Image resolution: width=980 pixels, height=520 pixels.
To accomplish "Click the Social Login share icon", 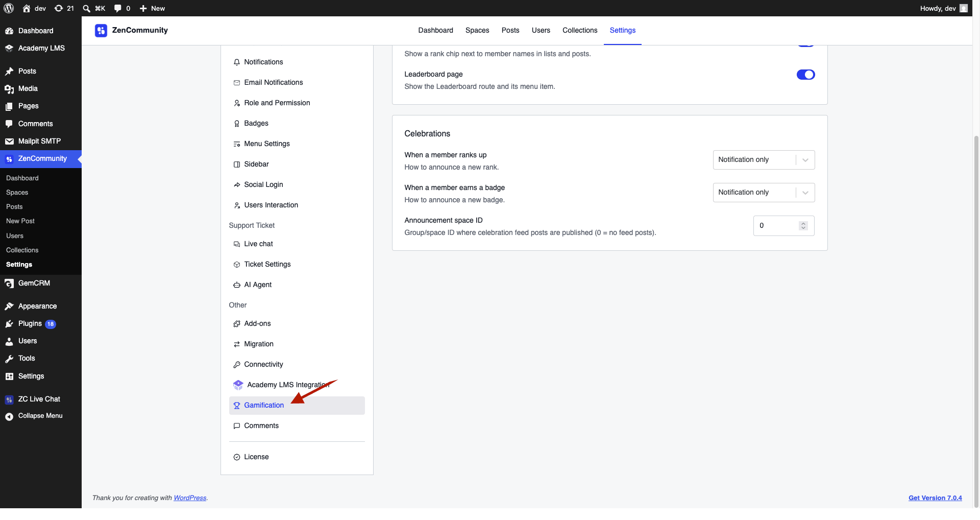I will (237, 185).
